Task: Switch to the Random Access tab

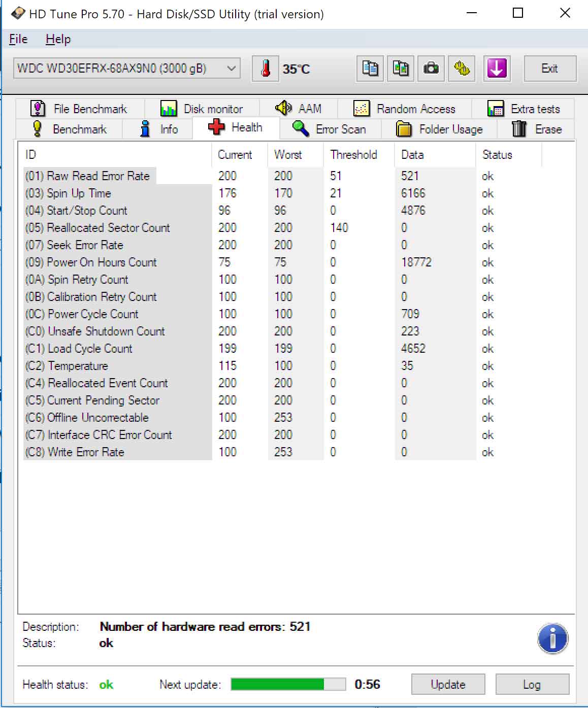Action: tap(405, 109)
